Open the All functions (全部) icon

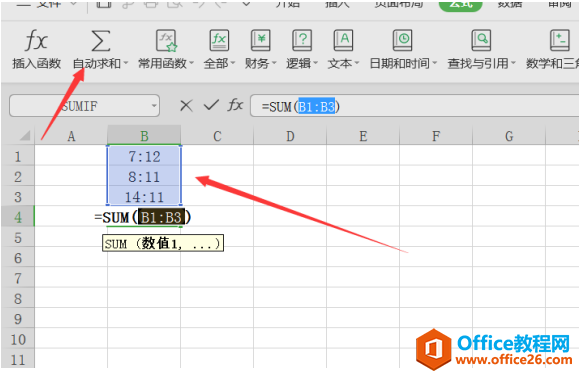point(219,40)
